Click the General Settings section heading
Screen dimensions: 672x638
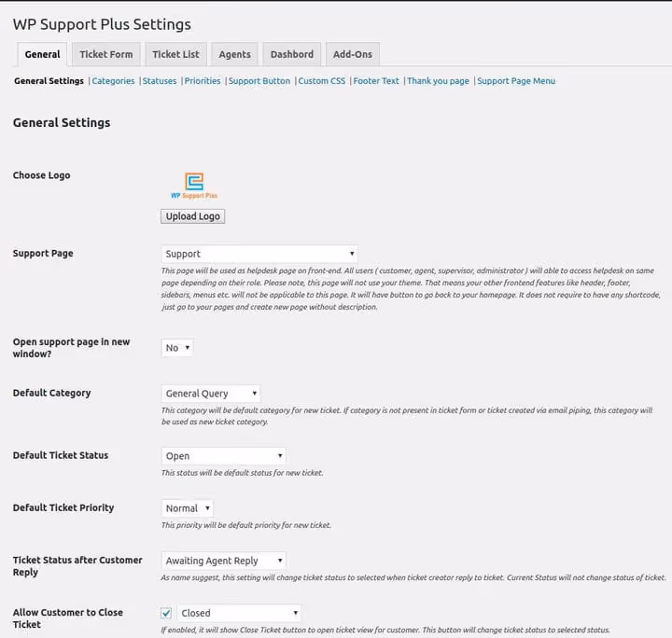point(62,123)
